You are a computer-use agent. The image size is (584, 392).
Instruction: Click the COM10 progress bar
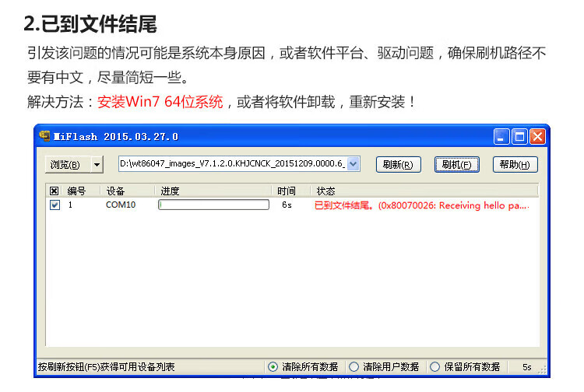click(213, 205)
